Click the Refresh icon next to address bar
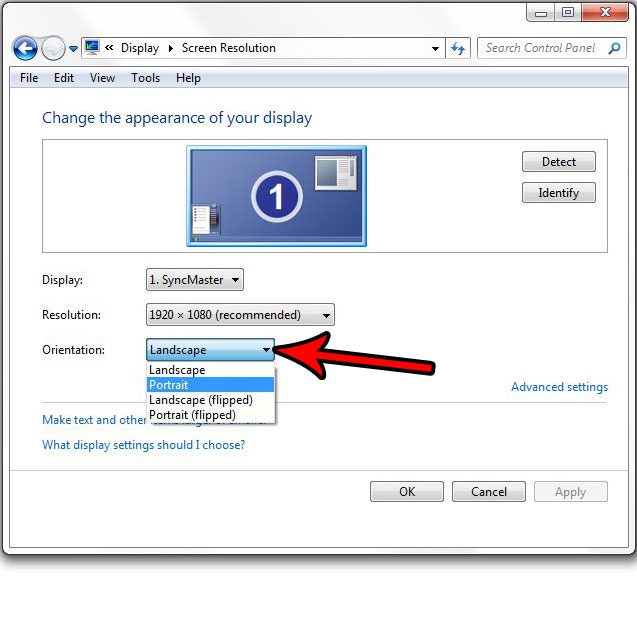 (458, 49)
